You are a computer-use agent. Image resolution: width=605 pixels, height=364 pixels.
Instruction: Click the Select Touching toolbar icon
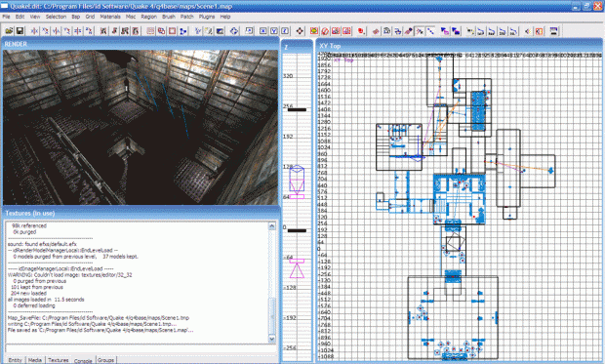(x=114, y=31)
